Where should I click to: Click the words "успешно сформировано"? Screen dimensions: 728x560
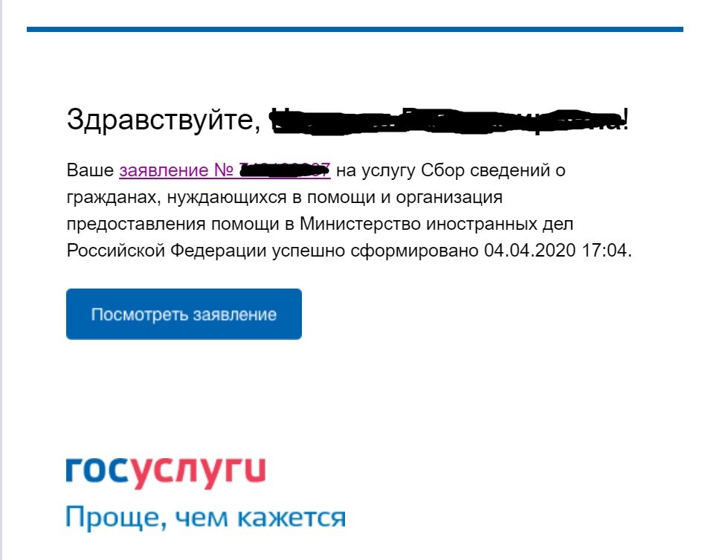[375, 251]
